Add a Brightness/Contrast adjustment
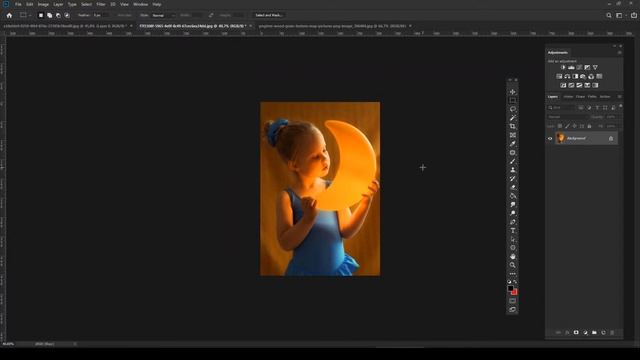 coord(563,67)
